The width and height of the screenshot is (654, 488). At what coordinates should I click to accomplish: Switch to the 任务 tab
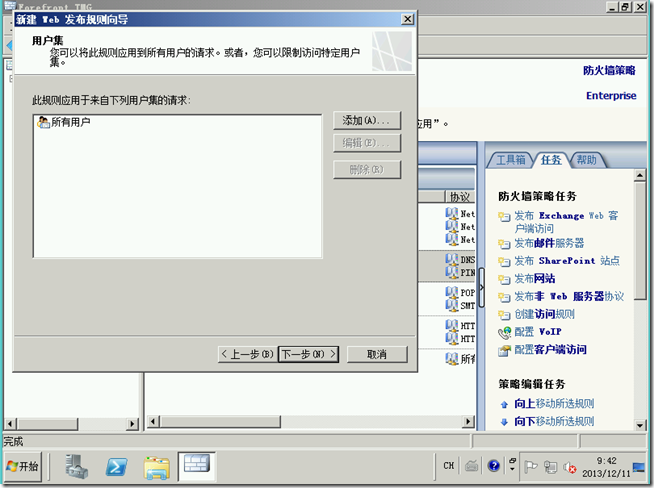point(551,160)
